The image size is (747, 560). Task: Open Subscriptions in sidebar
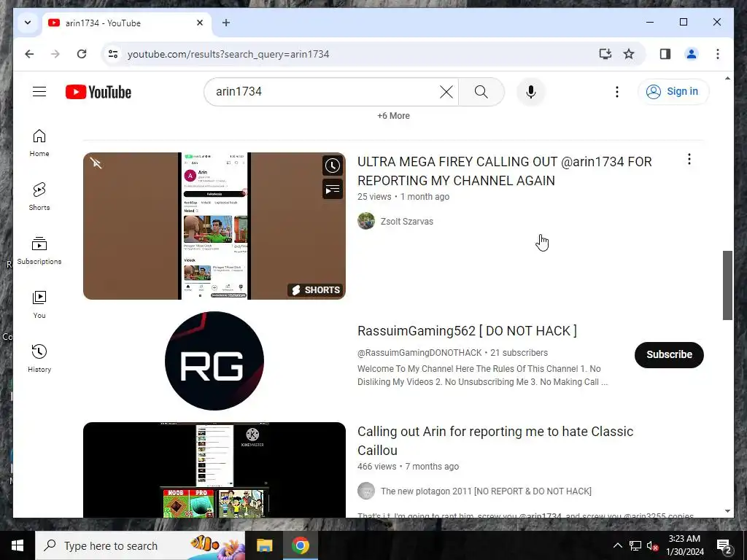click(x=39, y=251)
